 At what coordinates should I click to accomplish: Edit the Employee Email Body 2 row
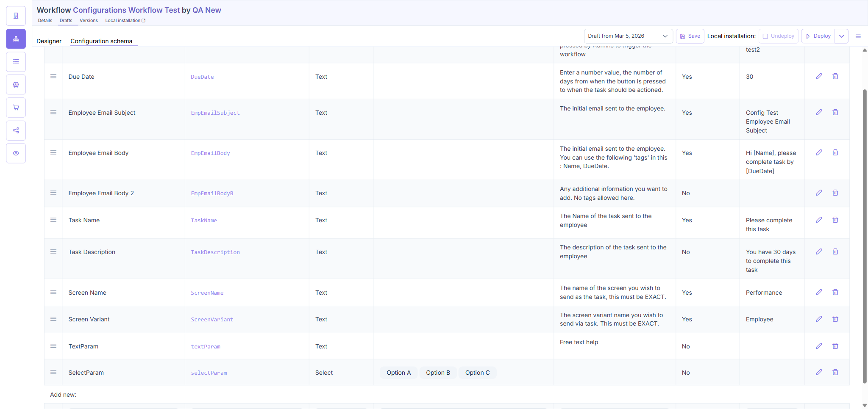[x=819, y=193]
